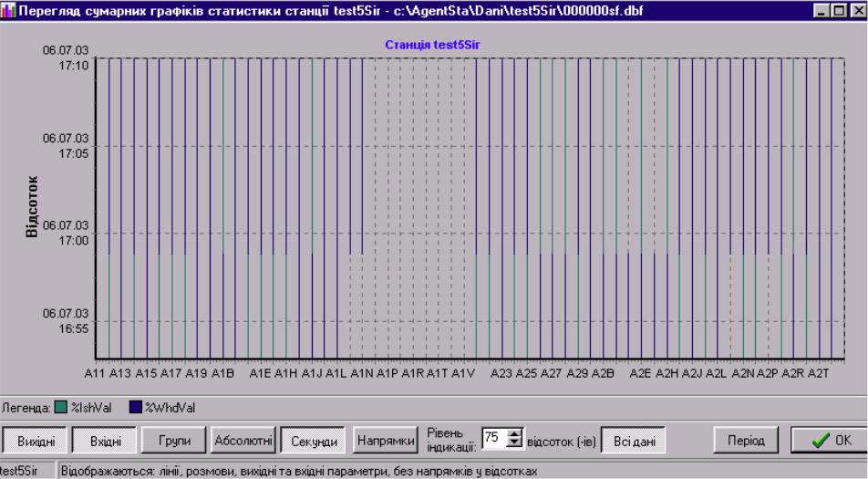Click the A15 axis label
The width and height of the screenshot is (868, 479).
tap(146, 373)
